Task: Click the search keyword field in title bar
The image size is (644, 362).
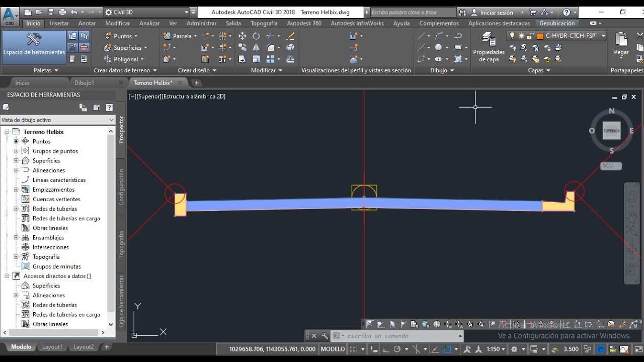Action: 413,12
